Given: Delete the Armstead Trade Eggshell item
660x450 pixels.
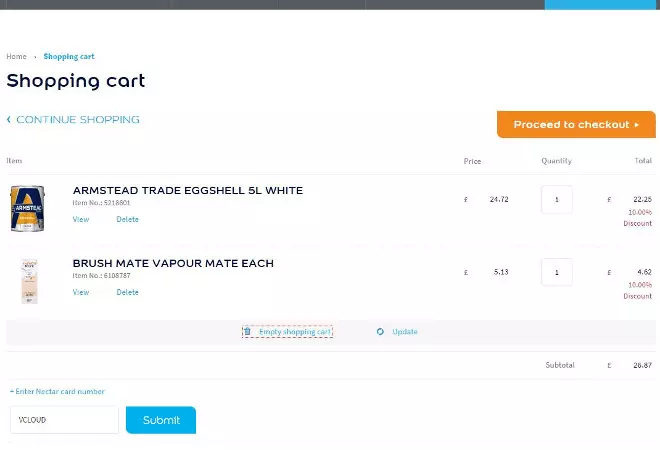Looking at the screenshot, I should pos(127,219).
